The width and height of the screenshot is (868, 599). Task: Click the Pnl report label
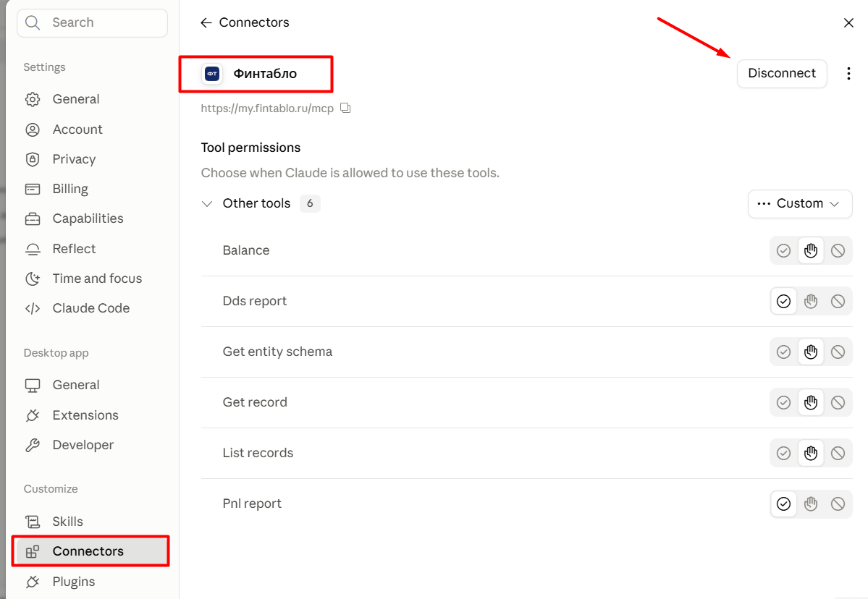tap(252, 504)
